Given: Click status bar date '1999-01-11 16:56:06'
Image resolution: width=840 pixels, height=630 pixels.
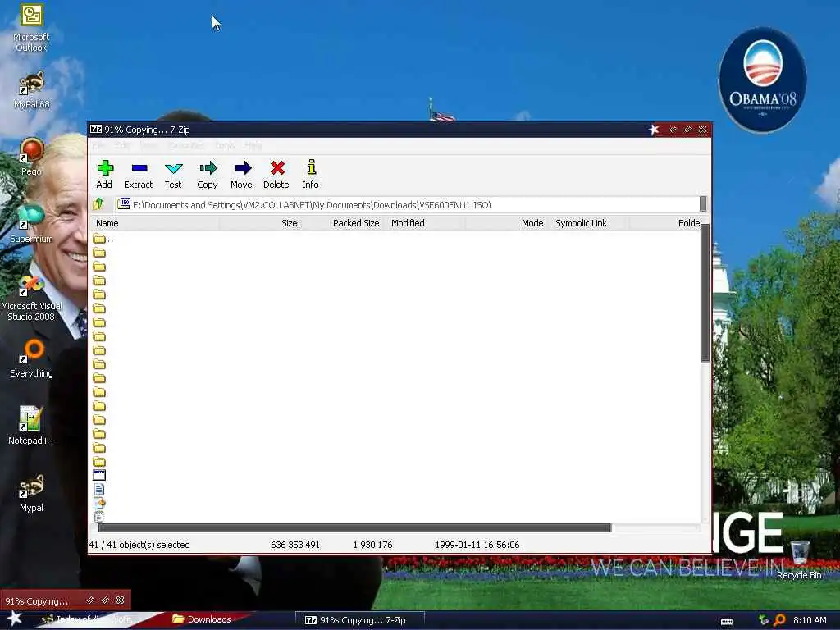Looking at the screenshot, I should [x=477, y=545].
